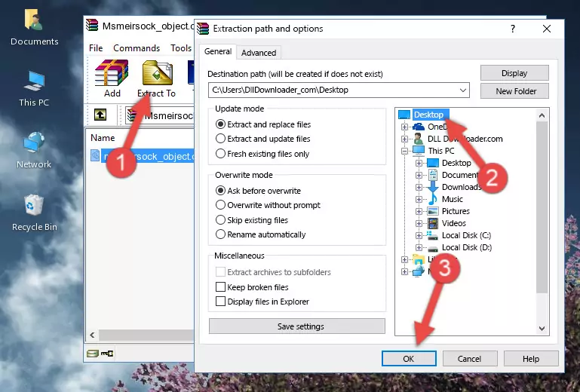Click the folder tree scroll up arrow

pyautogui.click(x=542, y=115)
